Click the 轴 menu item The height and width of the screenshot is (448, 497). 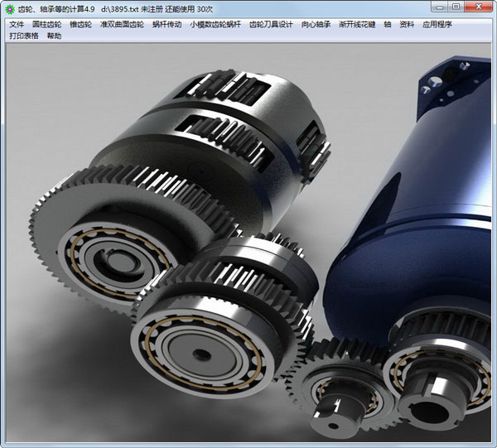[387, 25]
